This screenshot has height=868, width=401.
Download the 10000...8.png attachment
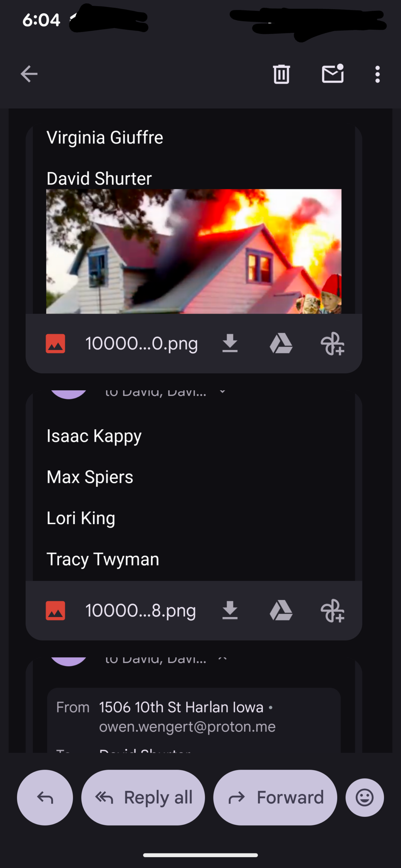(230, 611)
